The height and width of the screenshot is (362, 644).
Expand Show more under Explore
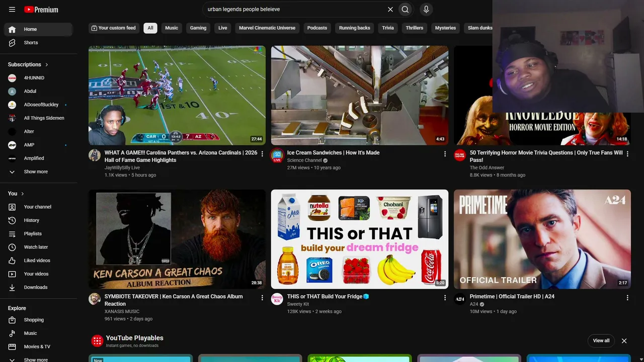[x=38, y=359]
